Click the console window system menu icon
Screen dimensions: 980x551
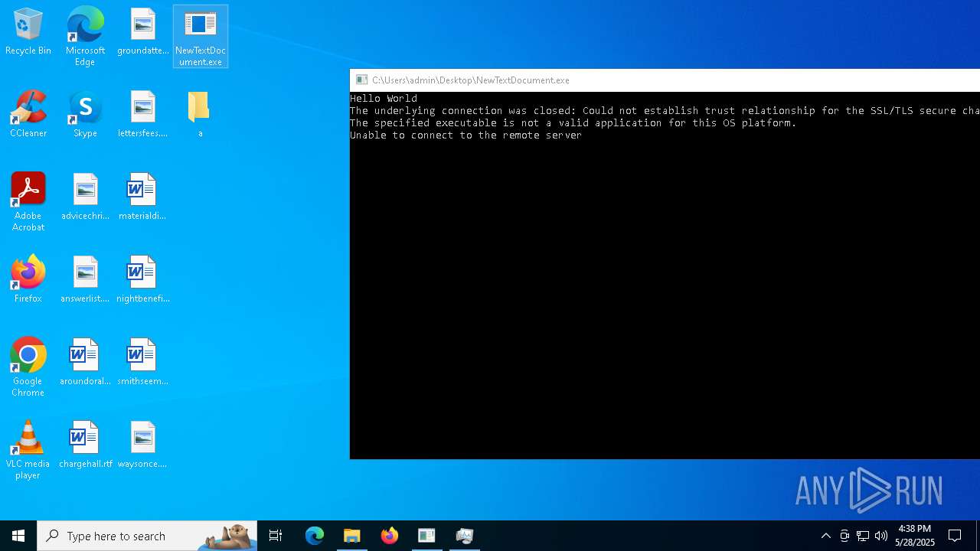tap(361, 80)
